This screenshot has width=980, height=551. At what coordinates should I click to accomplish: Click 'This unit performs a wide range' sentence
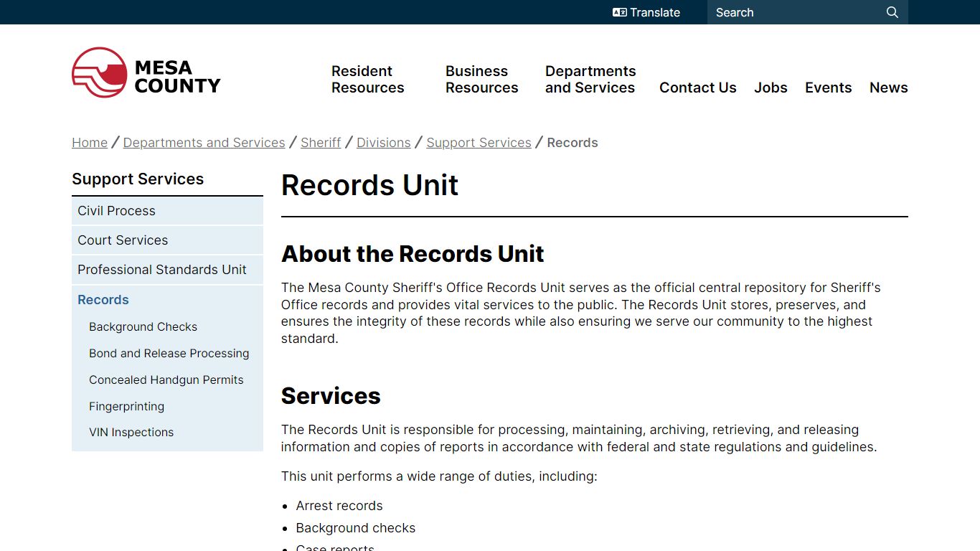(x=439, y=476)
